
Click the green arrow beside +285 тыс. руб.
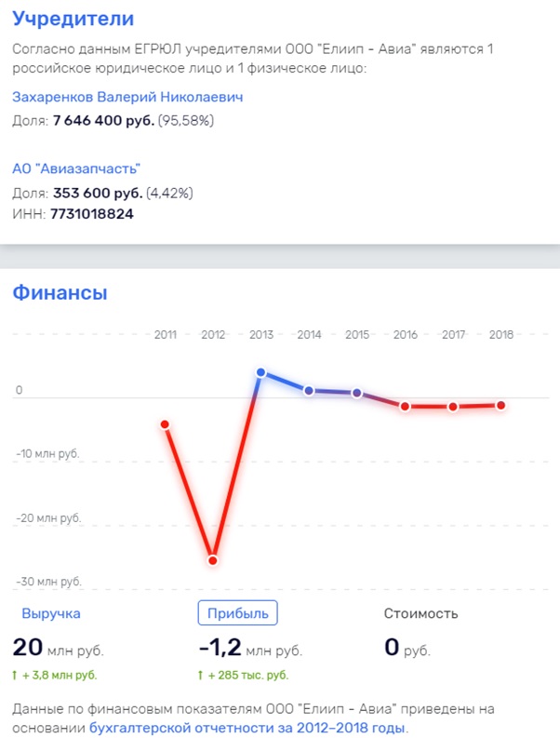(201, 676)
